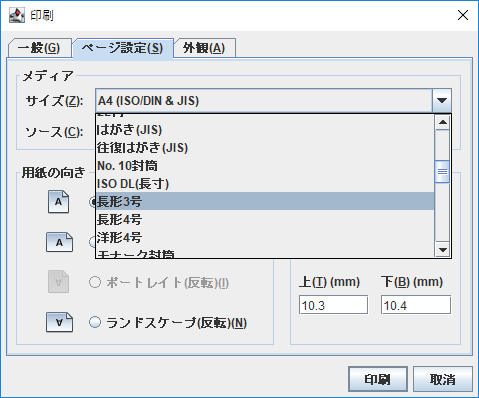The image size is (479, 398).
Task: Click the list scrollbar up arrow
Action: (x=443, y=122)
